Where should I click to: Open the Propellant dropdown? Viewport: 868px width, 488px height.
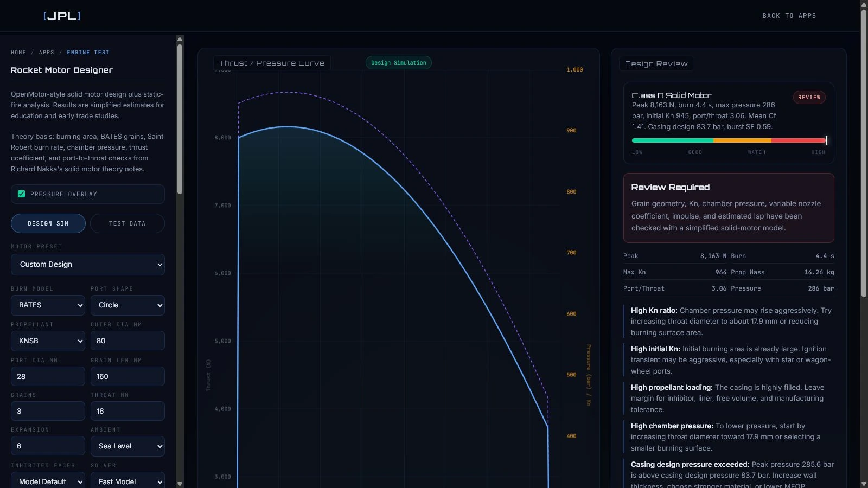coord(48,341)
